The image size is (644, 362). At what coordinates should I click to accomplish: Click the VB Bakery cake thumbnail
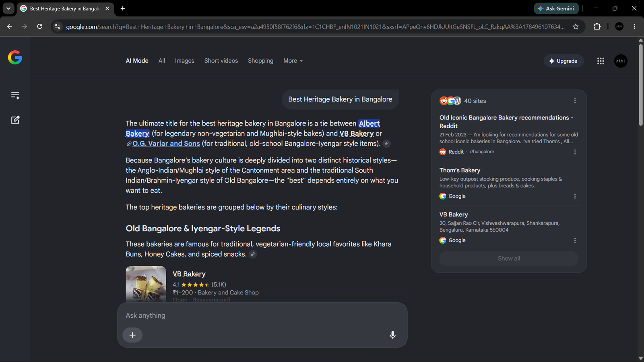(146, 284)
